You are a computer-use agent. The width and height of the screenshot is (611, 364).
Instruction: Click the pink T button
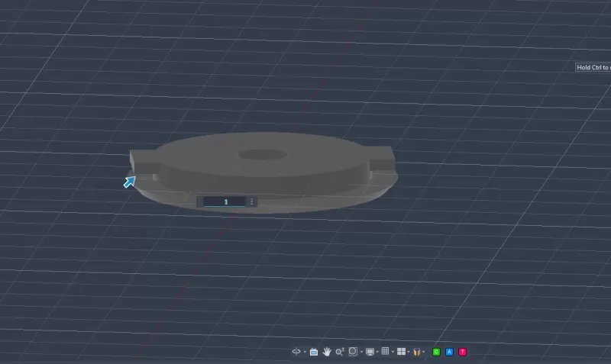(463, 352)
